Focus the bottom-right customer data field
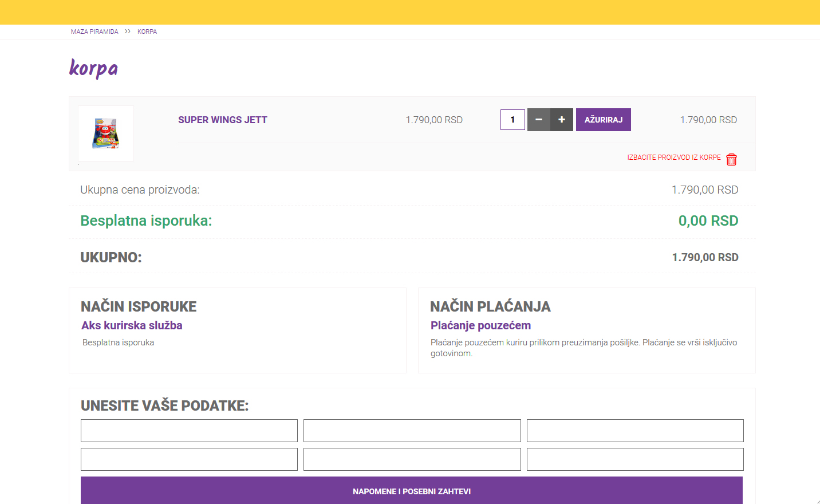Screen dimensions: 820x504 click(635, 459)
